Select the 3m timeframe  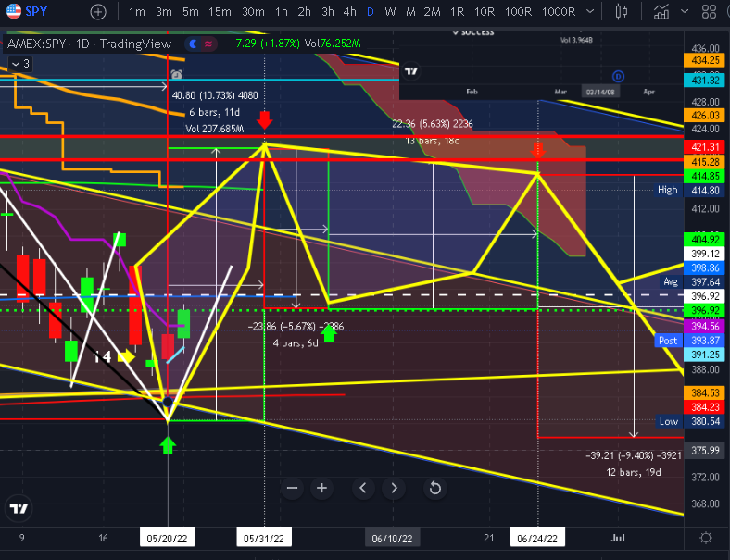point(164,12)
